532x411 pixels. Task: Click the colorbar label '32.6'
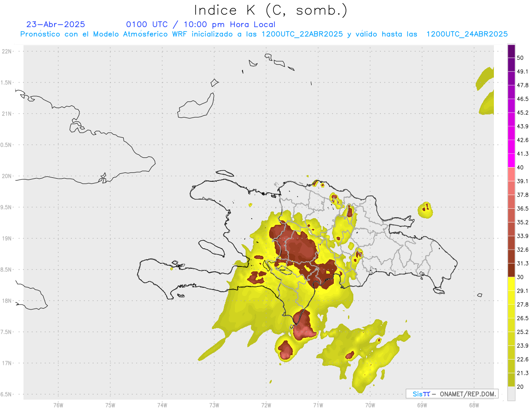(523, 250)
